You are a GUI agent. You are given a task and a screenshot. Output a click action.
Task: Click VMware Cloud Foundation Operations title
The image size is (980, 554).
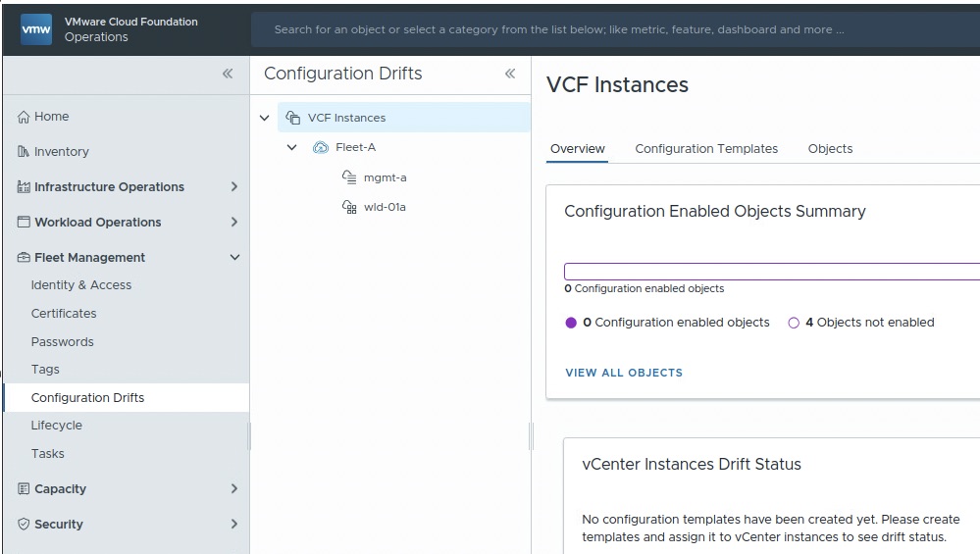point(130,29)
